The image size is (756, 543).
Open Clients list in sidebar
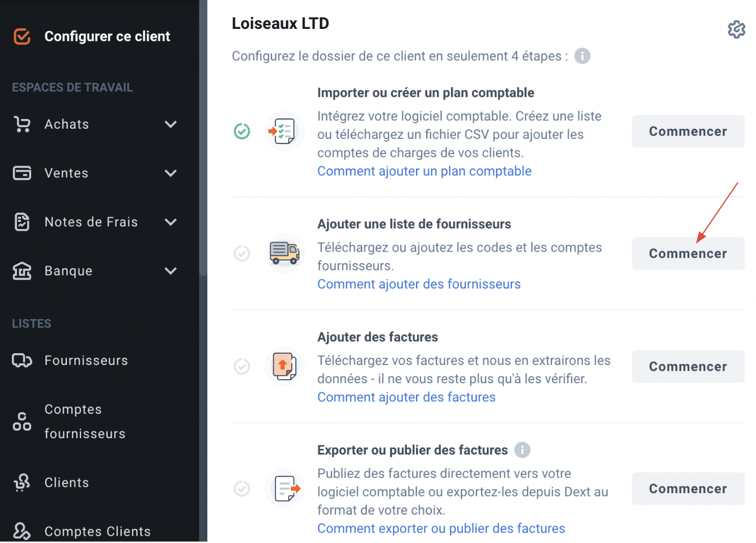pyautogui.click(x=67, y=483)
